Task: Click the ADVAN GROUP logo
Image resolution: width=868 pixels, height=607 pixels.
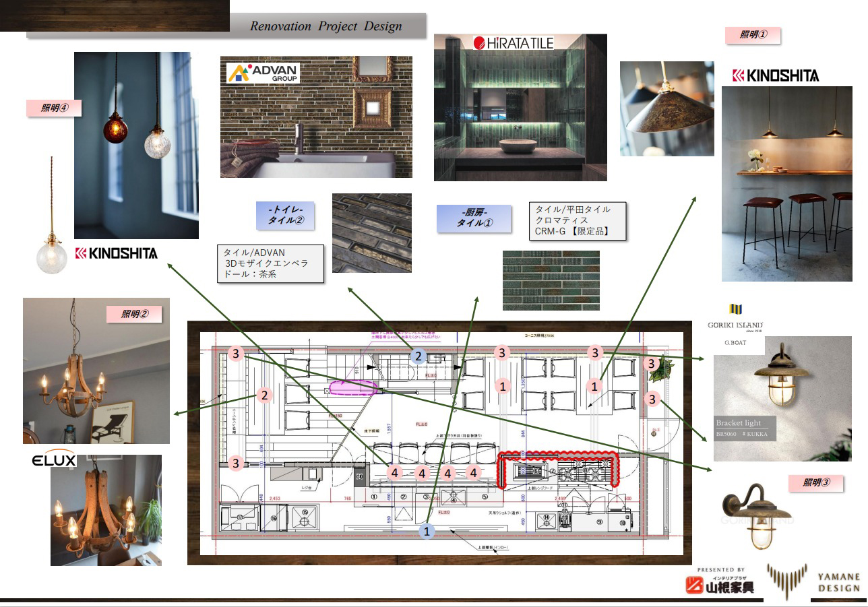Action: [x=263, y=73]
